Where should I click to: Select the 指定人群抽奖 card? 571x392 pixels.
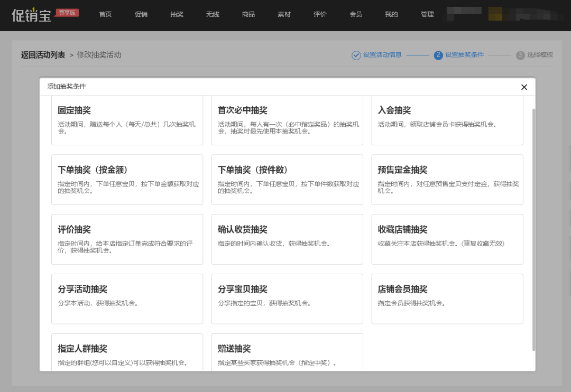click(127, 352)
